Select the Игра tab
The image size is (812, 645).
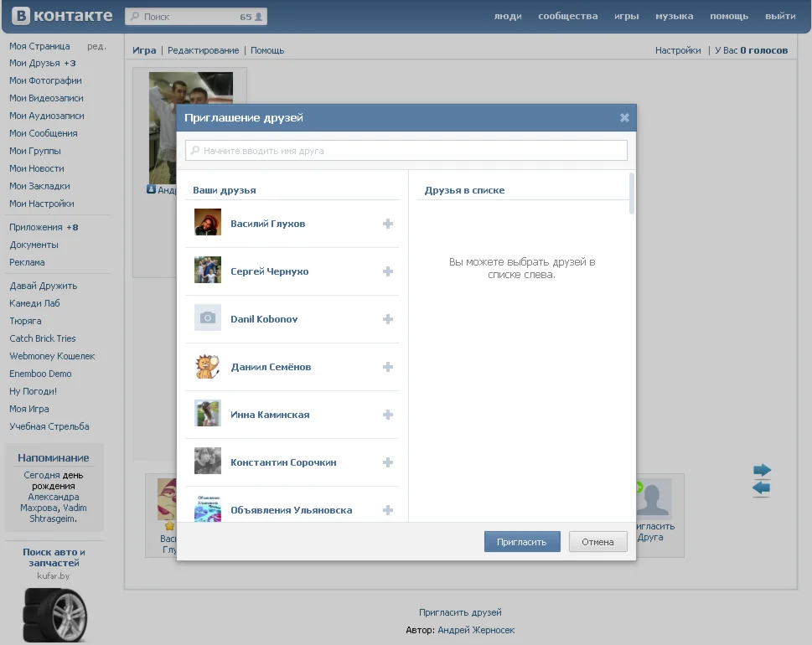tap(144, 50)
